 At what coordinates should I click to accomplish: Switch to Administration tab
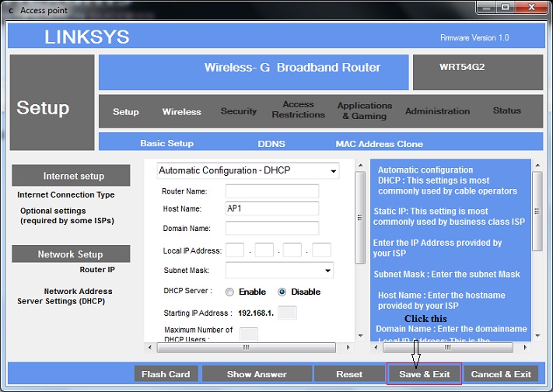click(x=437, y=111)
